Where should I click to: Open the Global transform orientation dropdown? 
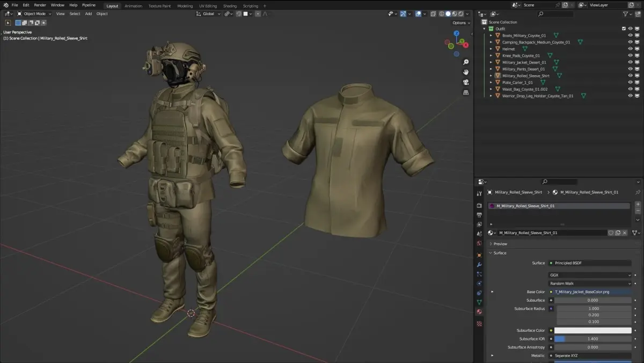[208, 14]
